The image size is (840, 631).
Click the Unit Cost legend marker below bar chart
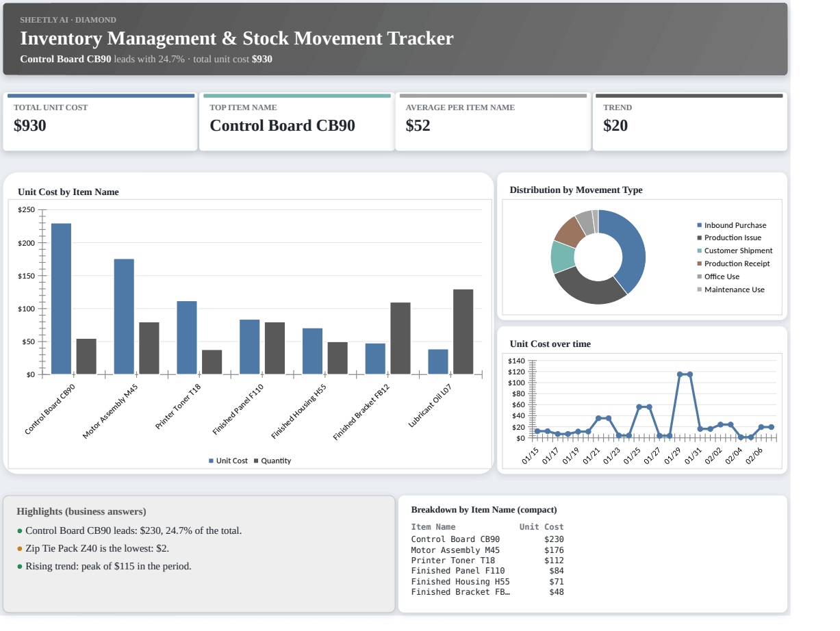click(212, 461)
